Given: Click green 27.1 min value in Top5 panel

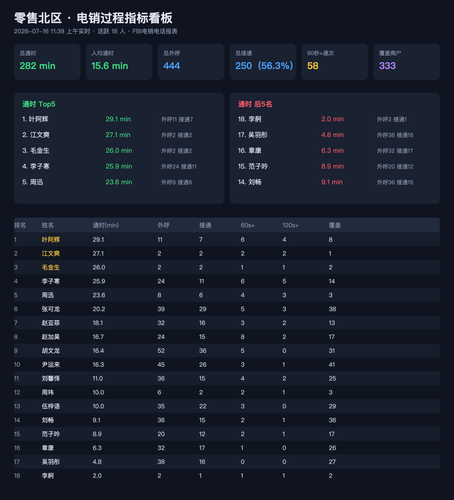Looking at the screenshot, I should coord(118,135).
